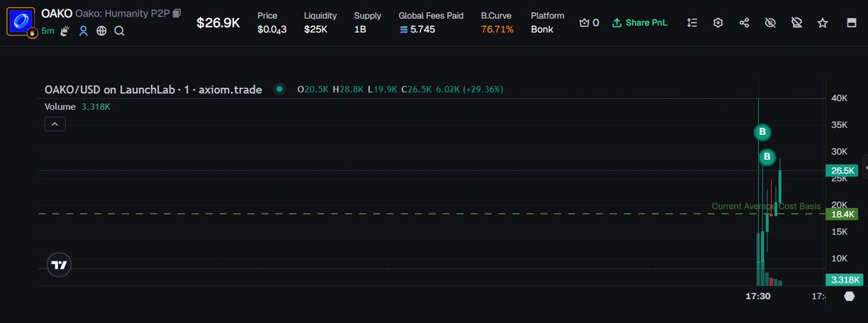Click the TradingView logo on the chart
Viewport: 868px width, 323px height.
[59, 265]
